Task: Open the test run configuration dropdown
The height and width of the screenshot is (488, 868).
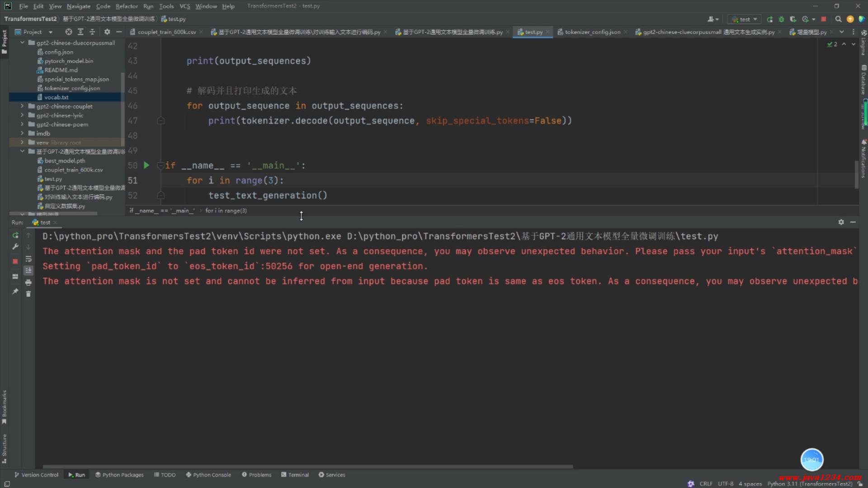Action: [745, 19]
